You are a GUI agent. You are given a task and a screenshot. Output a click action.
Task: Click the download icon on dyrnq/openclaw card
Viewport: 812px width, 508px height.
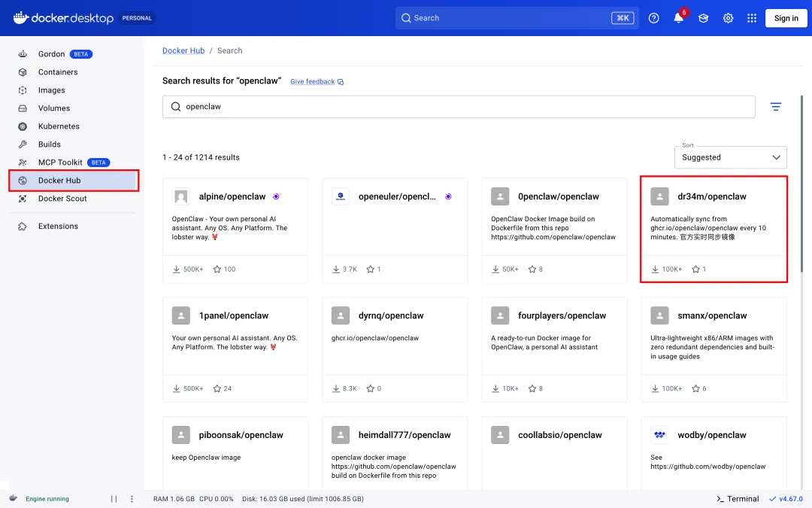[335, 388]
